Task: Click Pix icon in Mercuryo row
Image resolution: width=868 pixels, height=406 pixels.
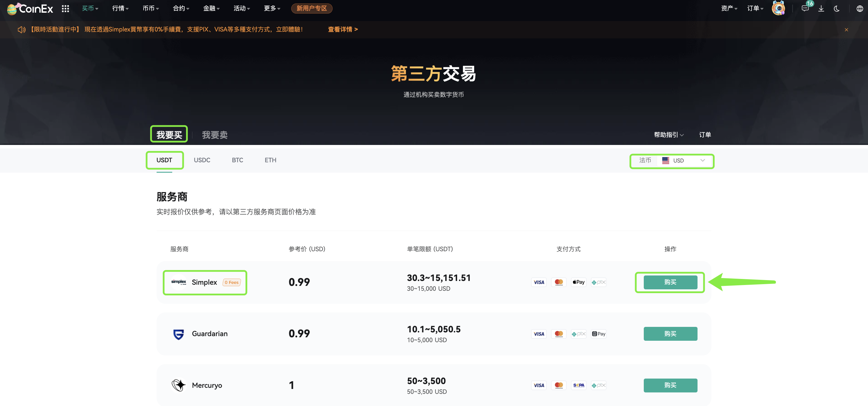Action: (598, 385)
